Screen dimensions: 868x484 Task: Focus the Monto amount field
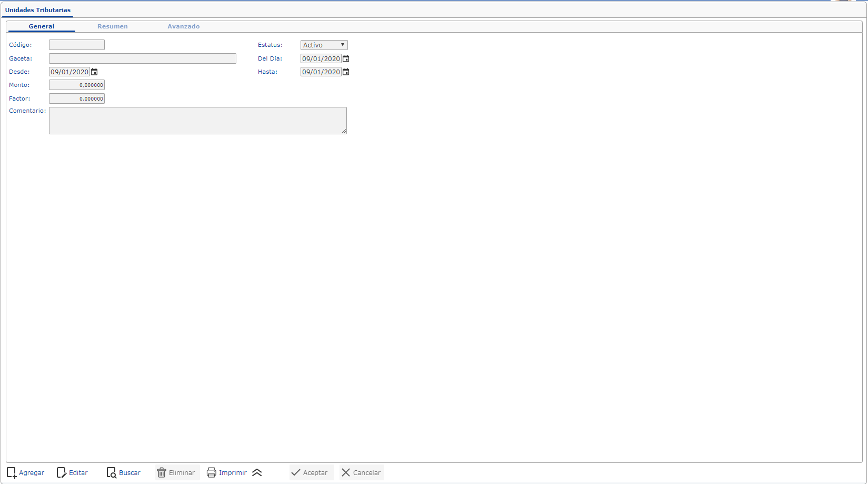77,85
